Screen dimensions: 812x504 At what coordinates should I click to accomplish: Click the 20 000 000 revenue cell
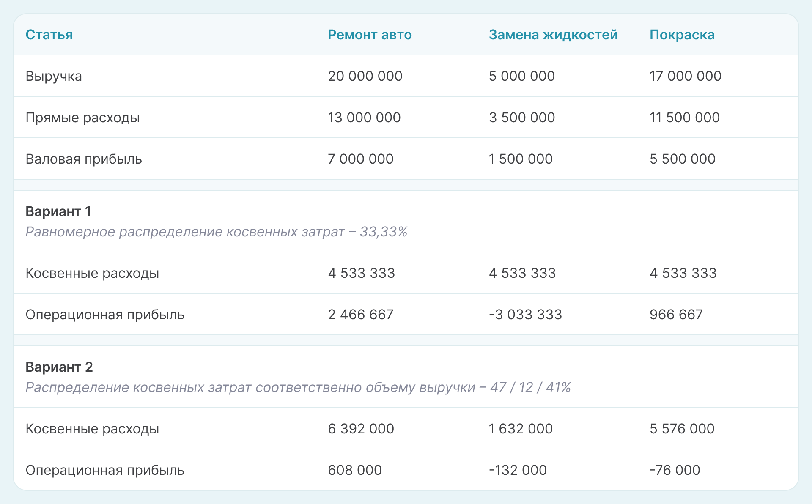(x=365, y=76)
